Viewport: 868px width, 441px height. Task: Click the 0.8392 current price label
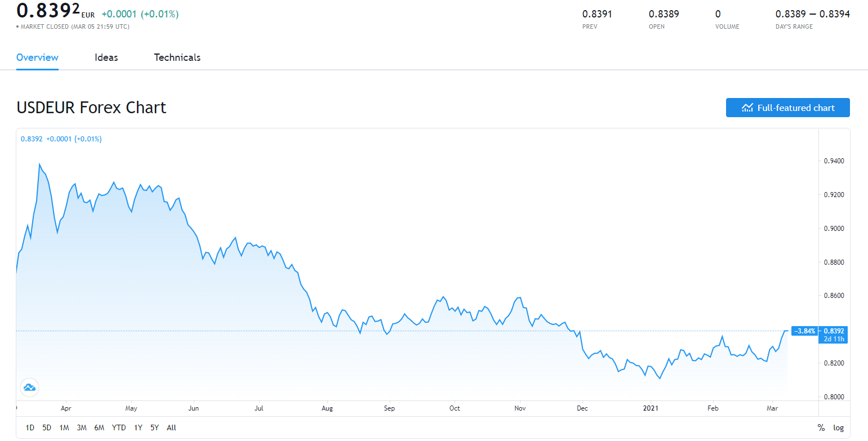pos(833,331)
